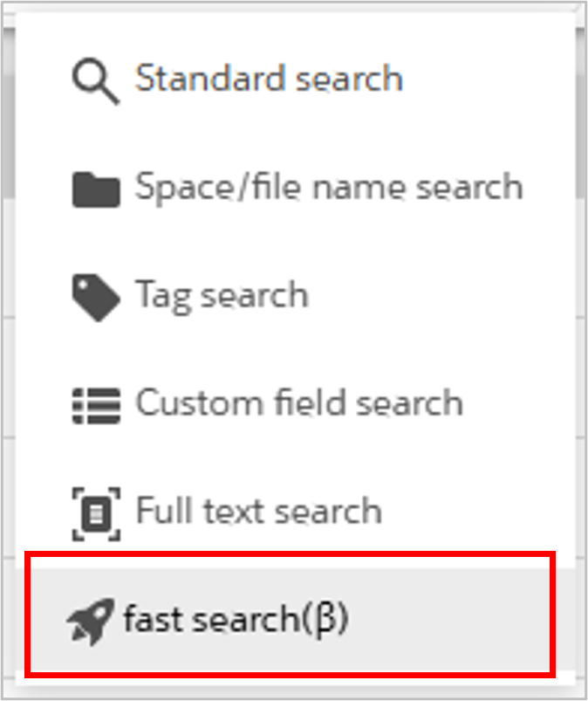Click the folder icon for Space/file name search
The width and height of the screenshot is (588, 701).
coord(95,189)
